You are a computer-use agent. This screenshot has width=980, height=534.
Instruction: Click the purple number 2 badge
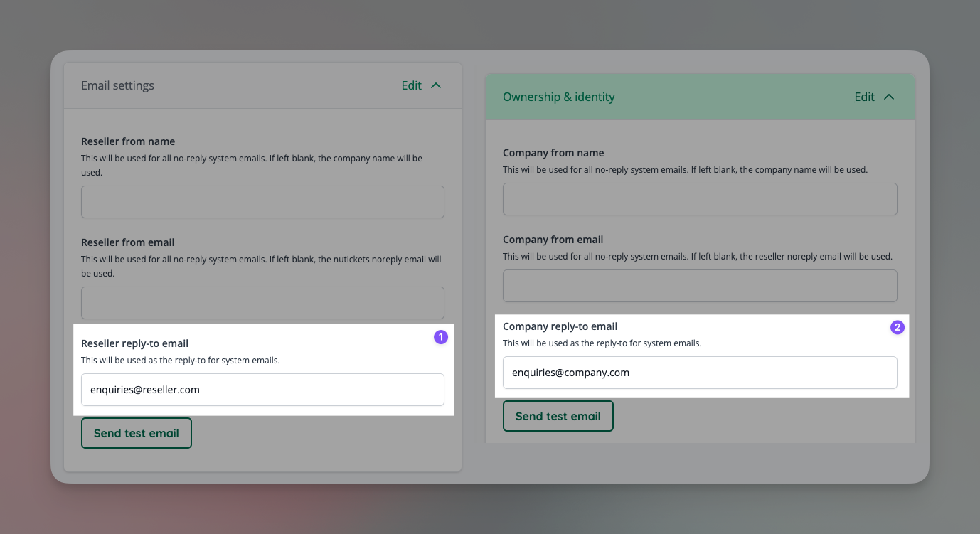(898, 328)
